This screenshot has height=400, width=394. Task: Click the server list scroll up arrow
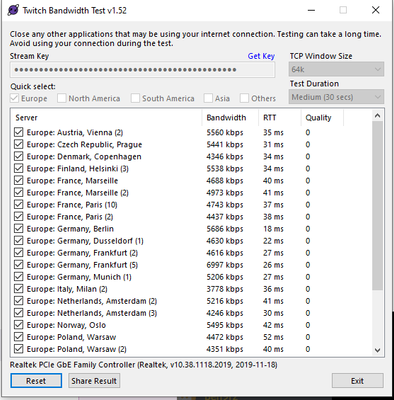pyautogui.click(x=377, y=116)
